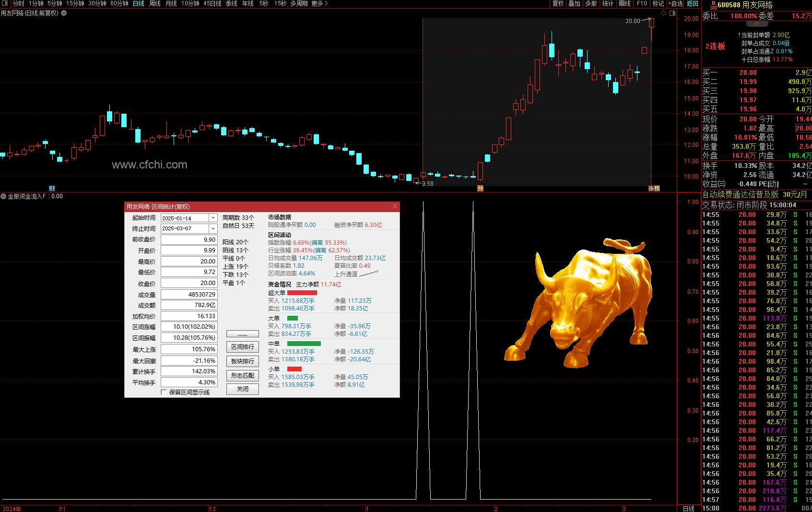Click the 日线 label at the bottom axis
The height and width of the screenshot is (512, 812).
click(689, 509)
